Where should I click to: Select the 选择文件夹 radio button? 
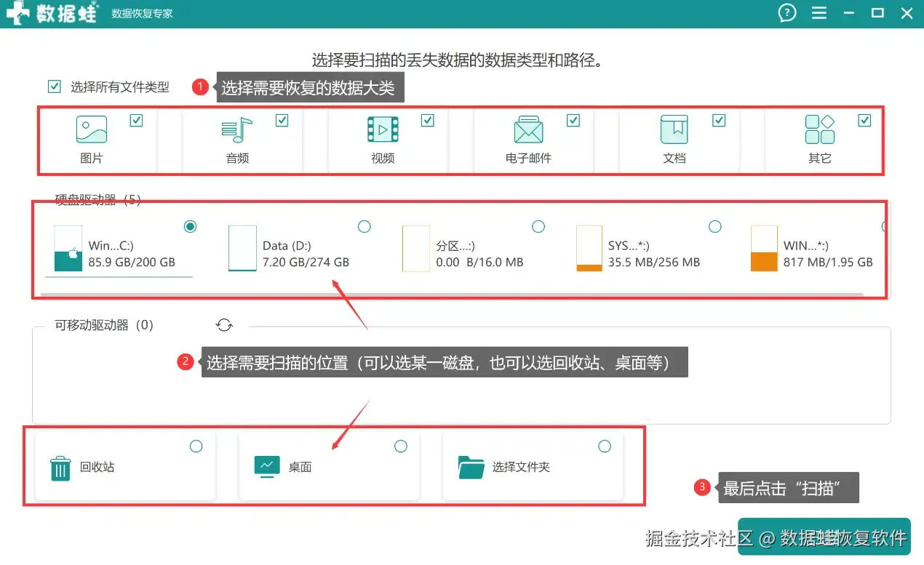[605, 446]
